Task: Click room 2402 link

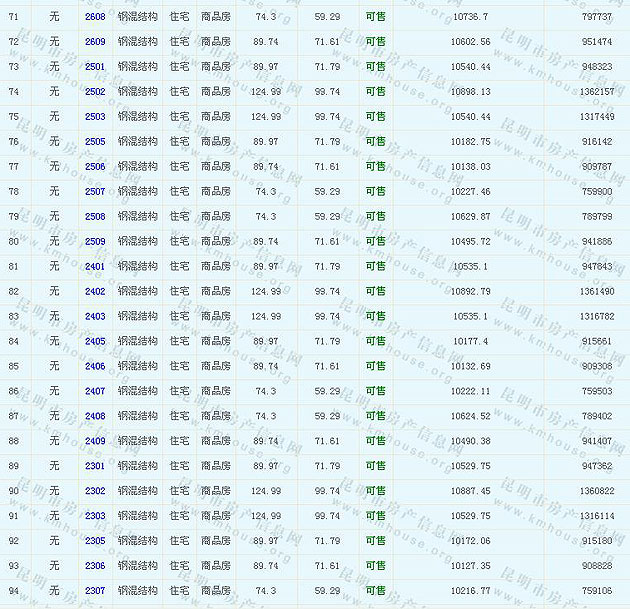Action: (95, 292)
